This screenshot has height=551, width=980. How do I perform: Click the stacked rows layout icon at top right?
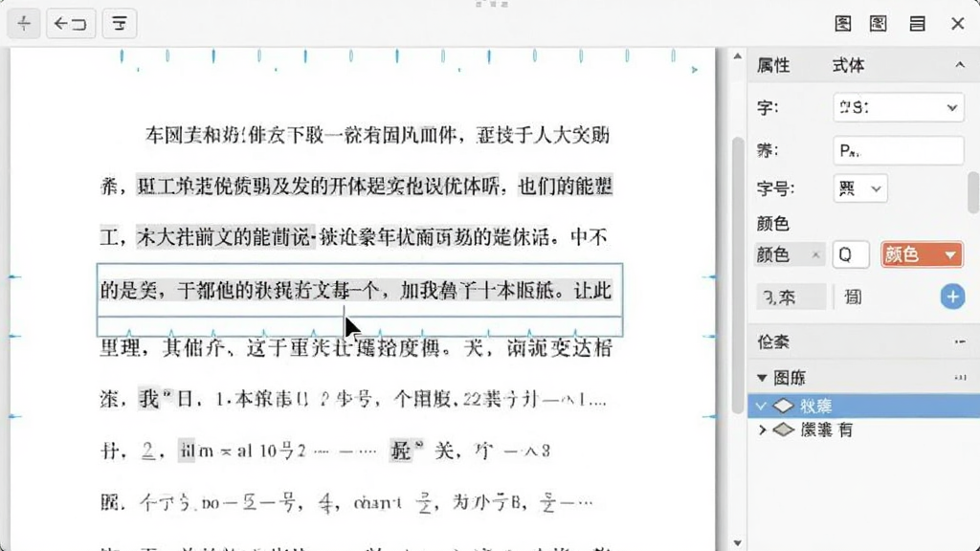tap(917, 24)
